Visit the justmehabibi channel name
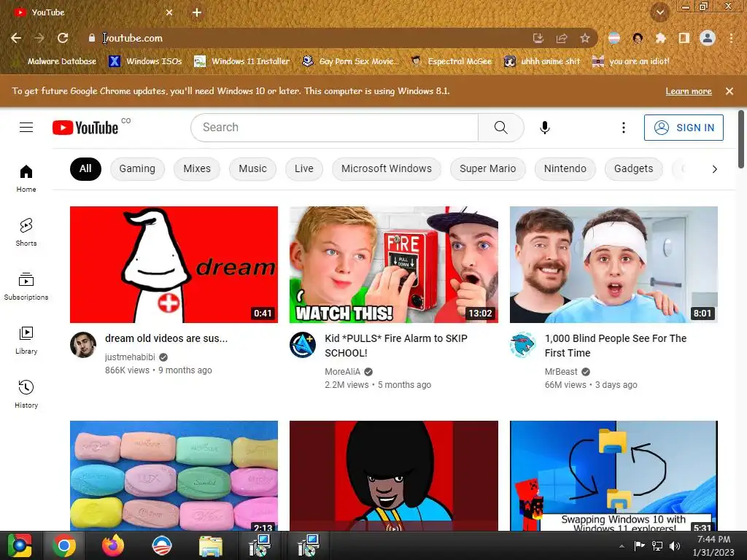Screen dimensions: 747x560 [x=130, y=357]
